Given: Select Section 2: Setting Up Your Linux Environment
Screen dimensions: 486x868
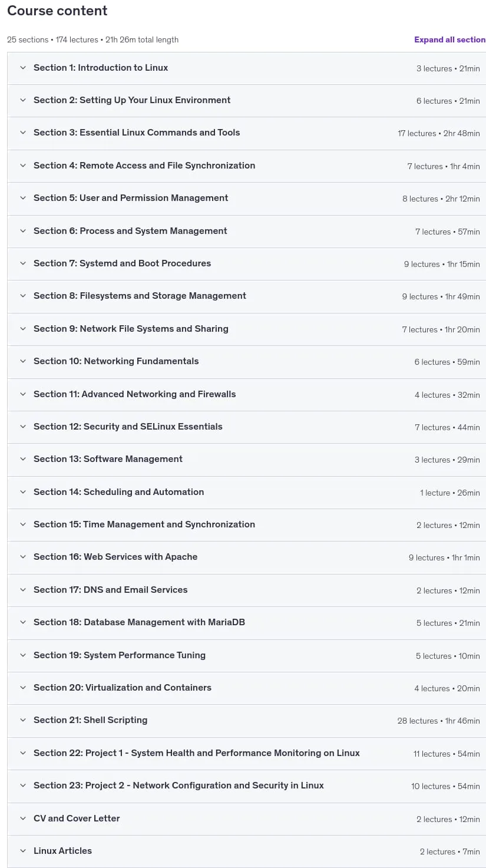Looking at the screenshot, I should [x=246, y=101].
